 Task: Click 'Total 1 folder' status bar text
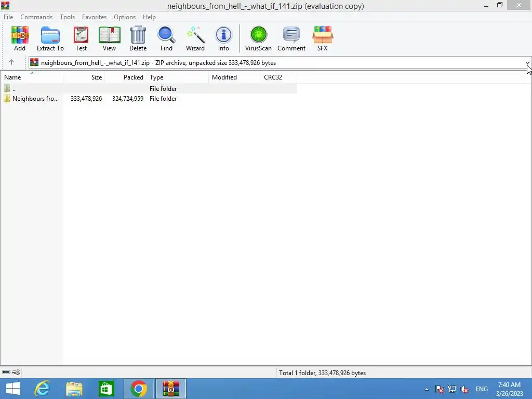click(x=322, y=373)
